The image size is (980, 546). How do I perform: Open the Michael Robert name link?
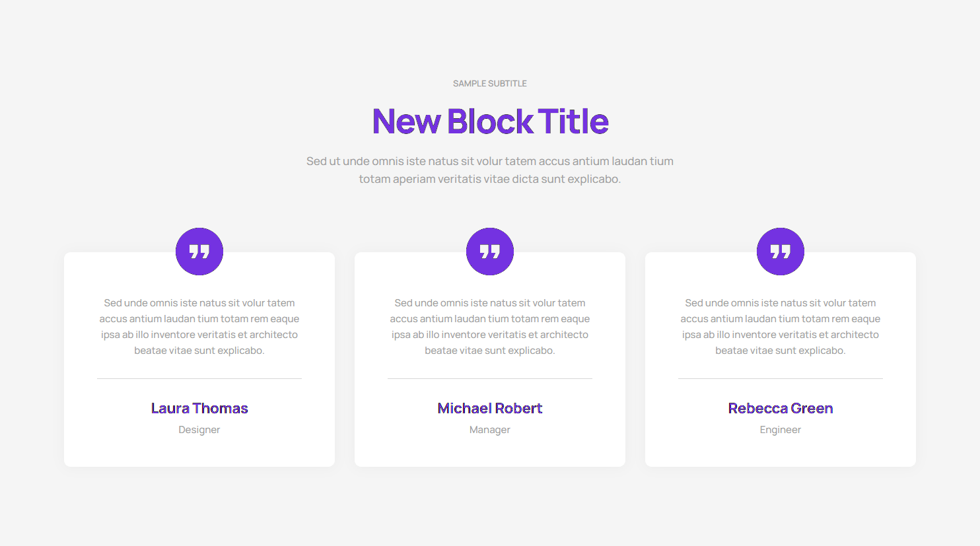point(490,408)
